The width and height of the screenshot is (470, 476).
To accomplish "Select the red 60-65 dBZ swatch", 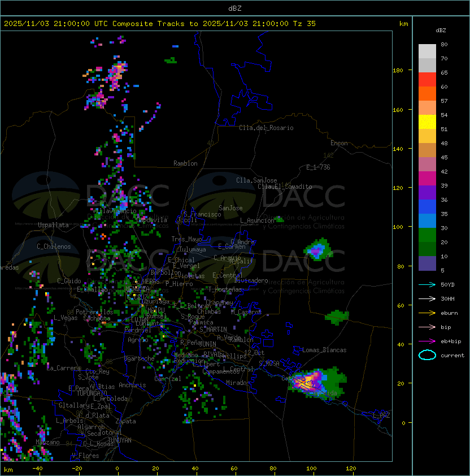I will [427, 80].
